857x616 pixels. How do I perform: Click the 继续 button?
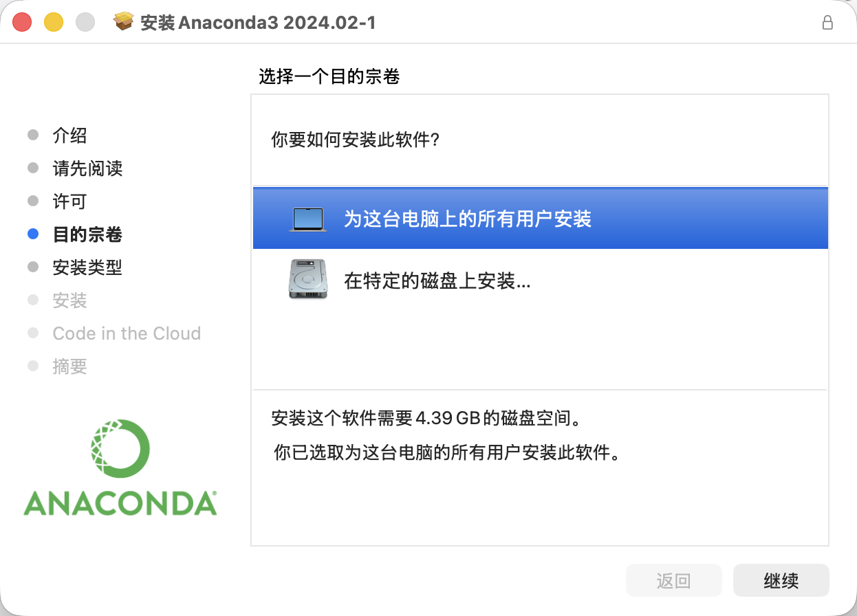click(781, 580)
